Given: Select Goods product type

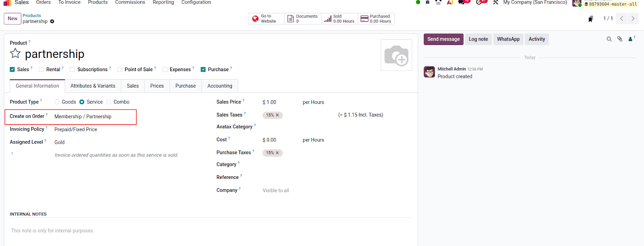Looking at the screenshot, I should coord(57,102).
